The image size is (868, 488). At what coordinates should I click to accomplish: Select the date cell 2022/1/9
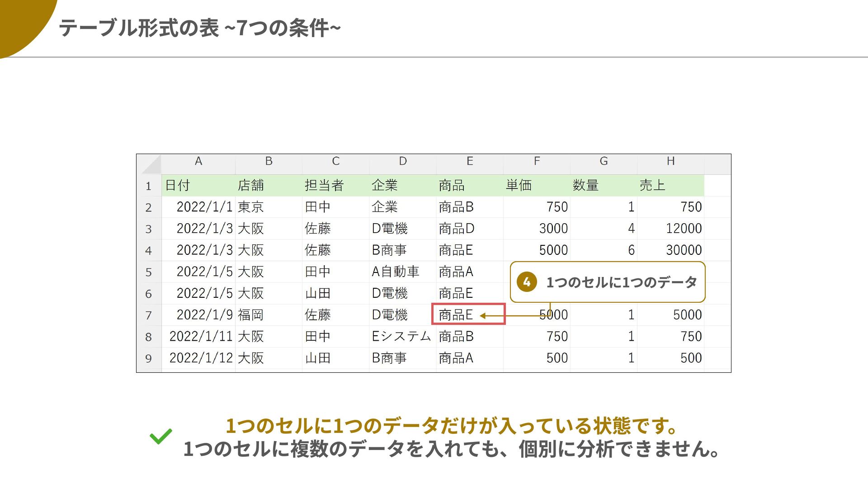point(198,315)
